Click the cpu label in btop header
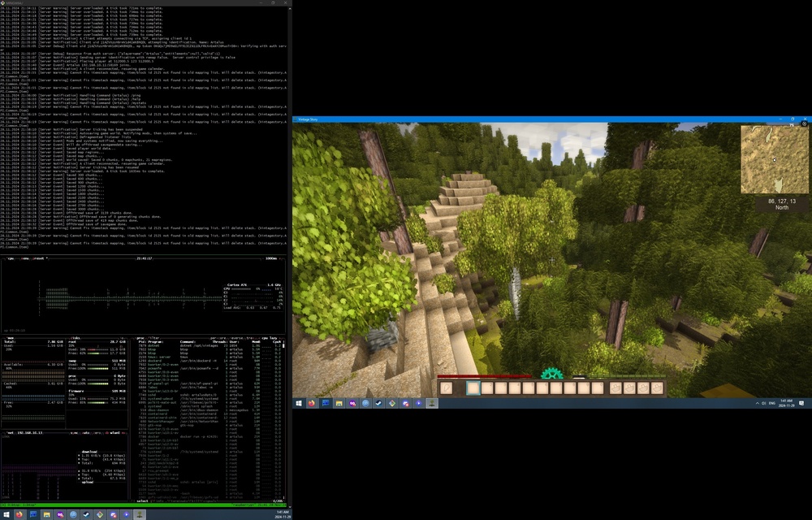 11,258
